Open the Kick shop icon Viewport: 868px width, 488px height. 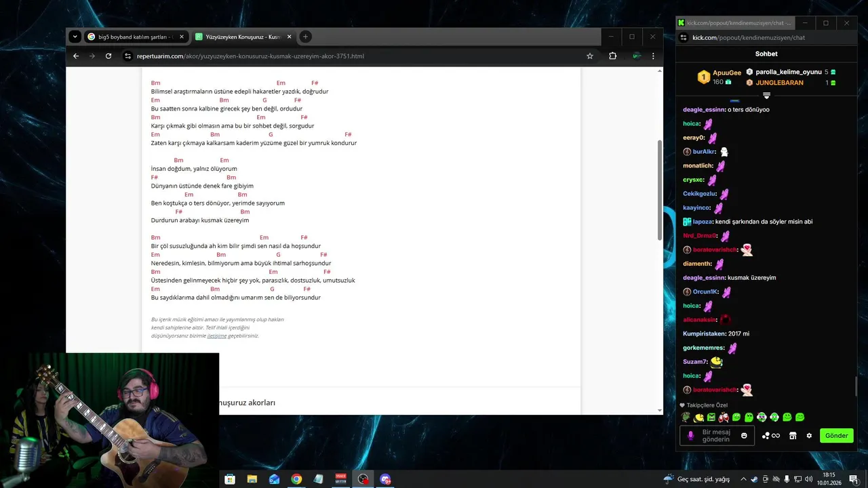pos(793,436)
